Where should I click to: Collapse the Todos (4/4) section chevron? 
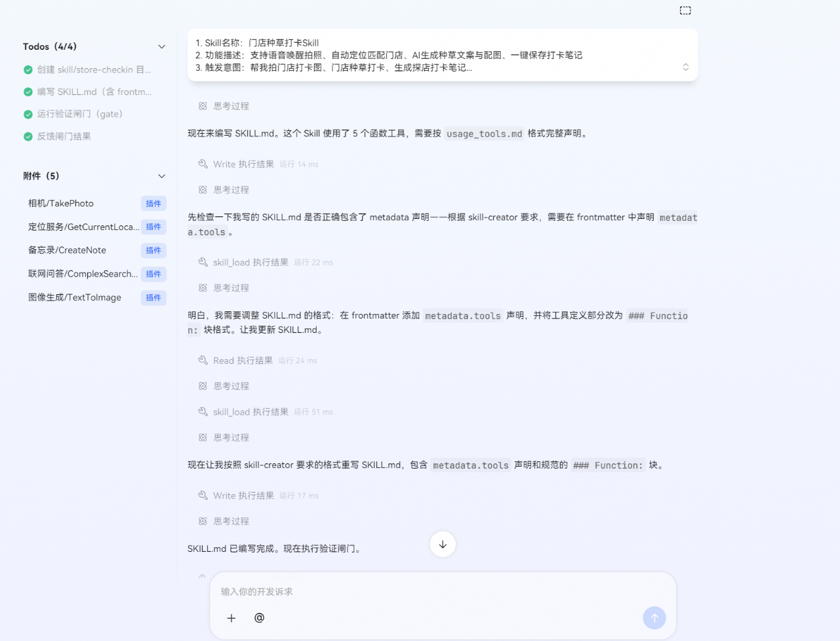click(x=161, y=47)
